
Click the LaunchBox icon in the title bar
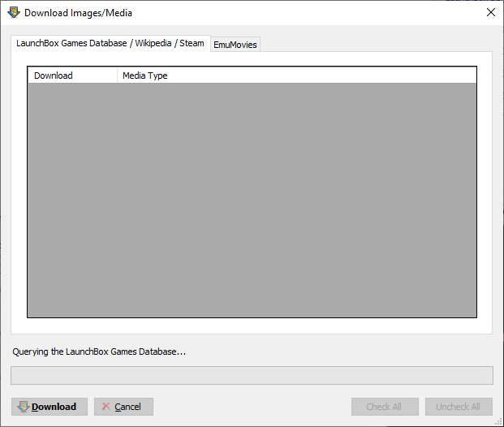coord(14,12)
